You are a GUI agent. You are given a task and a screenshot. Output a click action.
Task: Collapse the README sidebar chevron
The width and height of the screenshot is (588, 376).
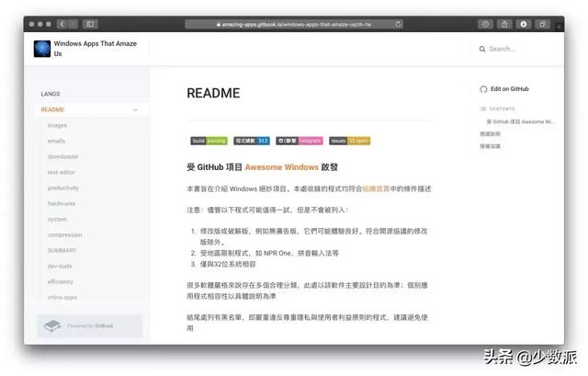135,110
